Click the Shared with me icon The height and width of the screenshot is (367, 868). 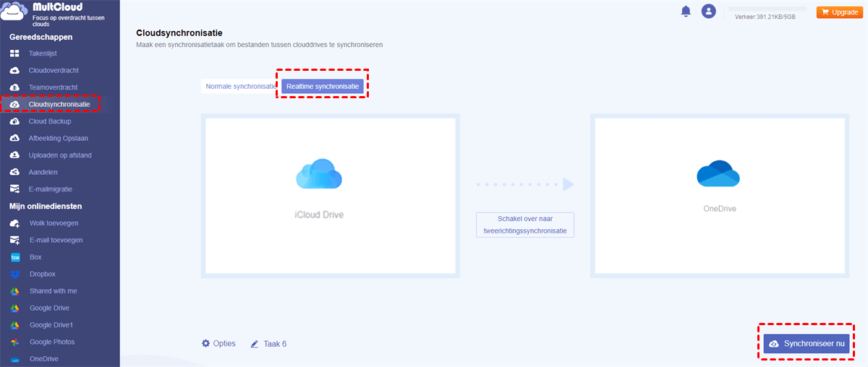tap(14, 291)
